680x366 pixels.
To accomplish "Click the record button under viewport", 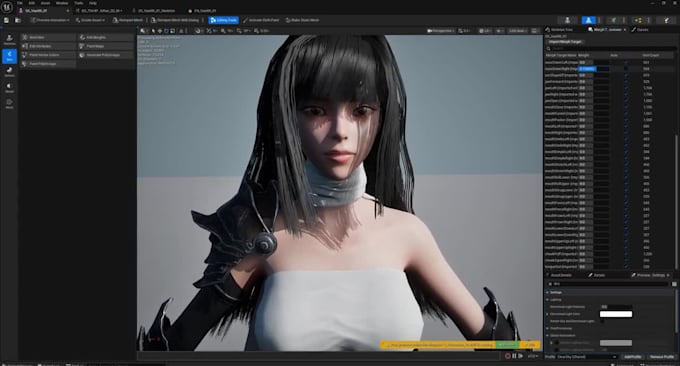I will pos(507,356).
